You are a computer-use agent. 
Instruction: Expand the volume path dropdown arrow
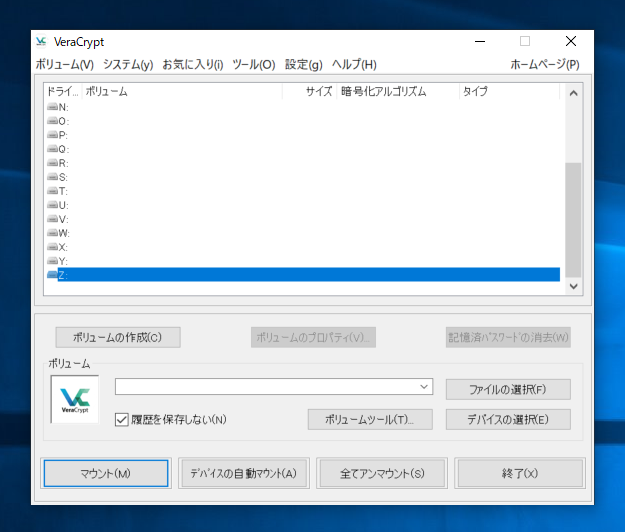point(425,386)
